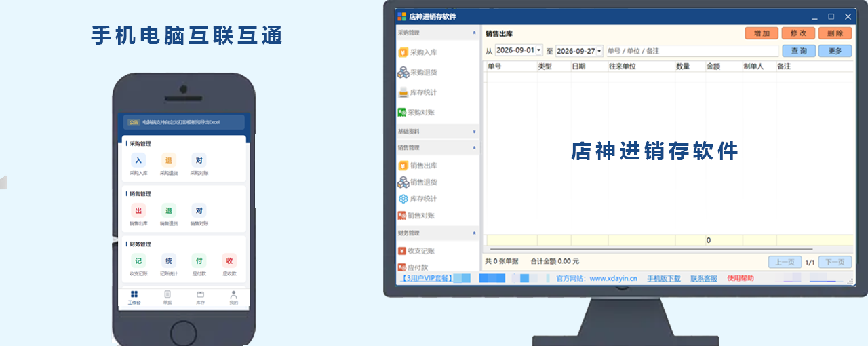Click the 店神进销存软件 title bar app icon
Screen dimensions: 868x346
pyautogui.click(x=401, y=16)
